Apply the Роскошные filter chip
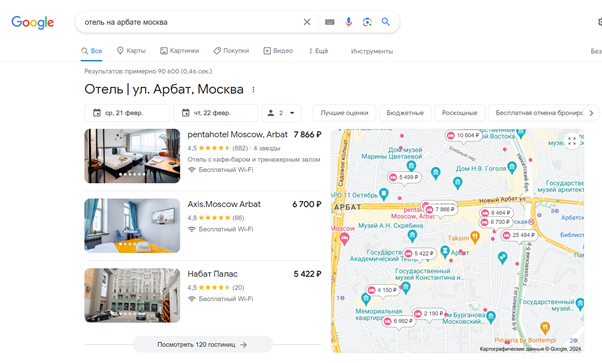Screen dimensions: 602x363 [x=460, y=113]
